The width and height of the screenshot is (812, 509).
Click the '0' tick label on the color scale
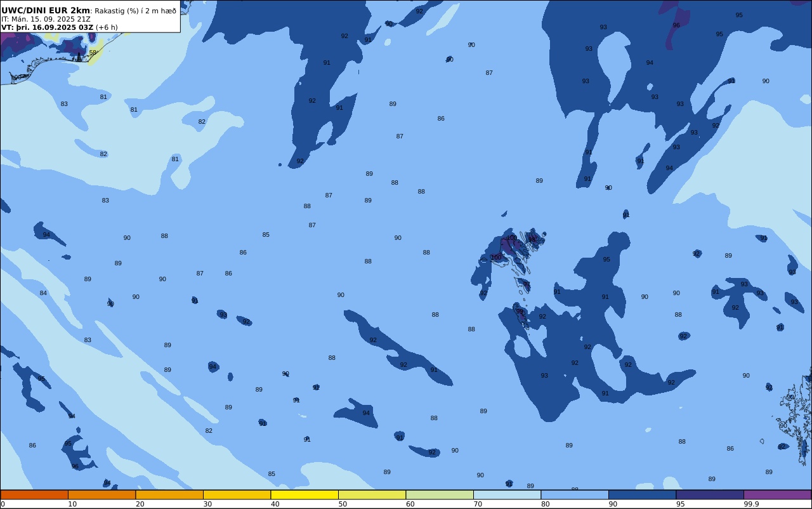tap(3, 504)
